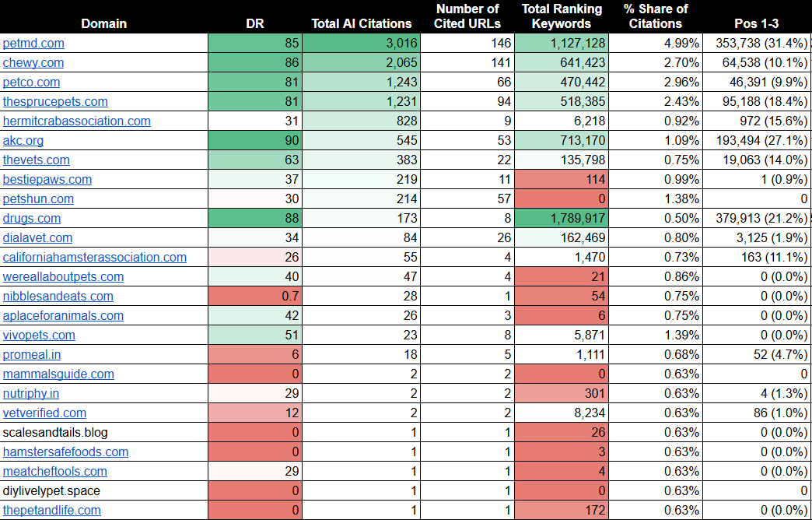
Task: Open the chewy.com link
Action: 33,63
